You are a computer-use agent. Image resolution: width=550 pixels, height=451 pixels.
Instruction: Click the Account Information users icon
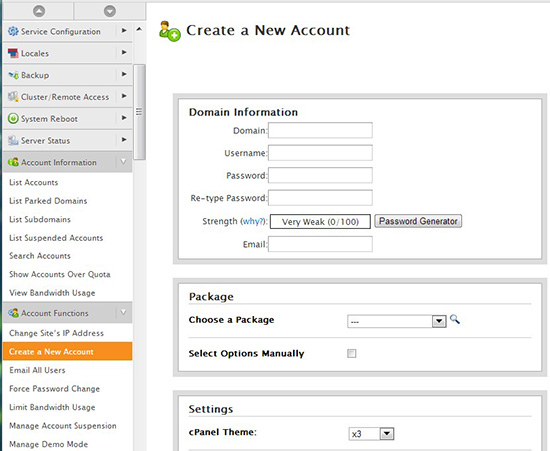(13, 162)
